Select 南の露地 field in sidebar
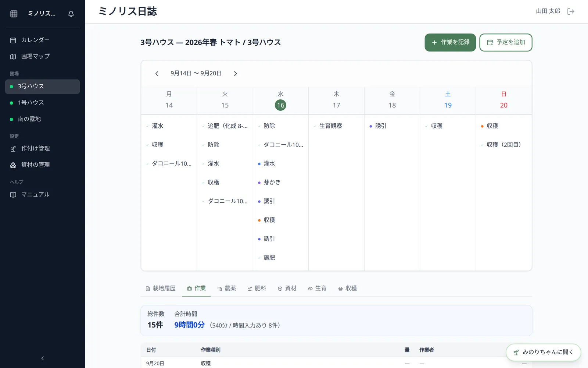This screenshot has height=368, width=588. click(x=42, y=119)
